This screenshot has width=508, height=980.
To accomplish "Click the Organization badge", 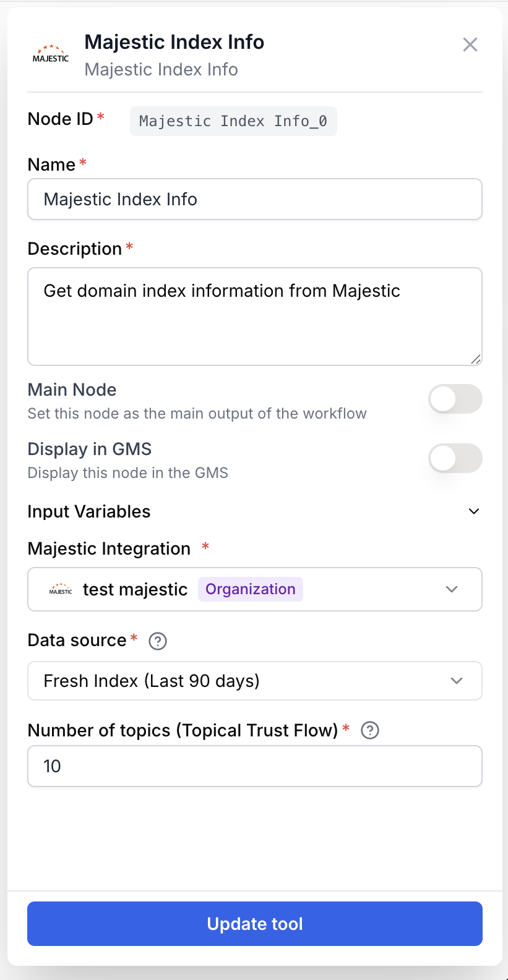I will tap(251, 589).
